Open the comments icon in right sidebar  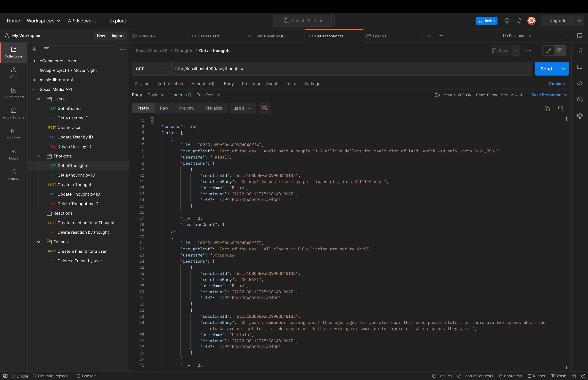coord(580,67)
